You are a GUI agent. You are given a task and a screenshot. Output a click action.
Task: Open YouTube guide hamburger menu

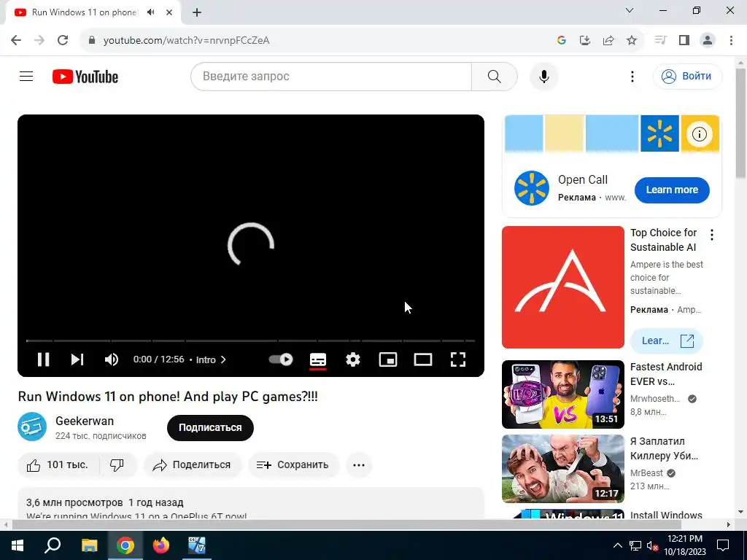click(x=26, y=76)
